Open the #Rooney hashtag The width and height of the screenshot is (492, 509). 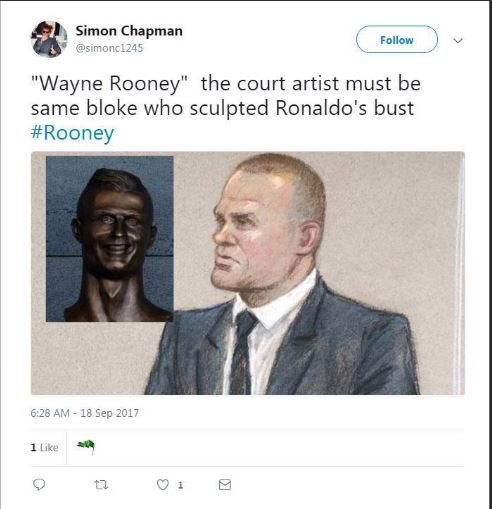pos(72,133)
